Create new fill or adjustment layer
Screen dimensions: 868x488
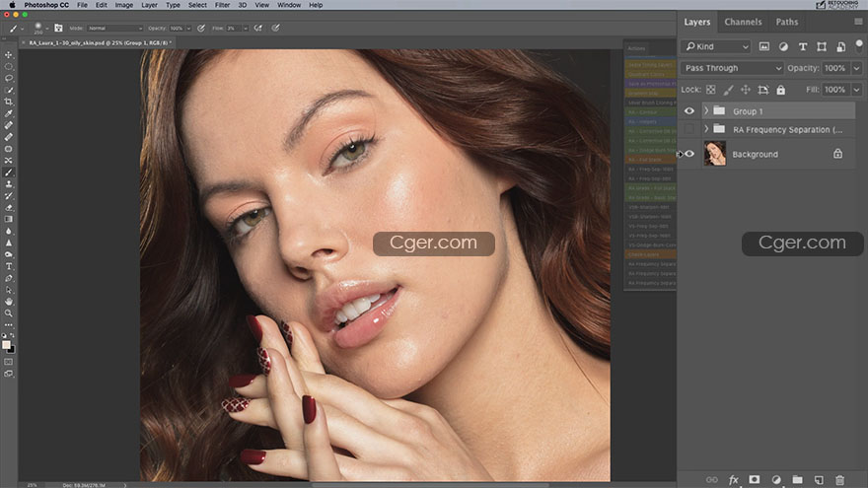(776, 480)
